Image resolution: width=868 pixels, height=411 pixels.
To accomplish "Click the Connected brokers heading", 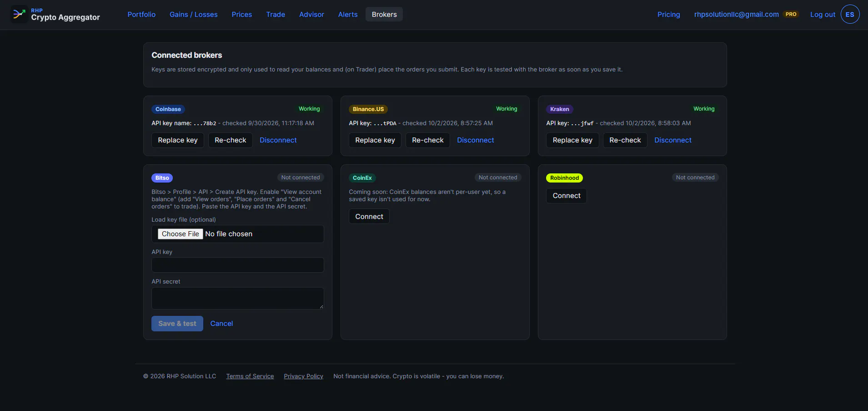I will click(187, 55).
